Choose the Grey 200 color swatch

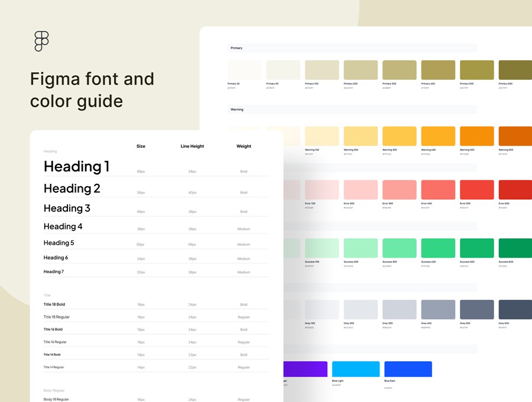[360, 309]
